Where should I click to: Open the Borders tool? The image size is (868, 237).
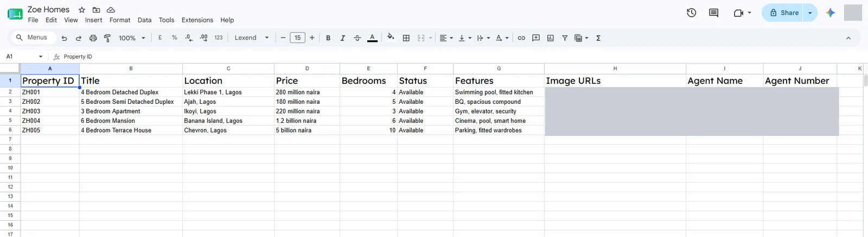[x=406, y=38]
